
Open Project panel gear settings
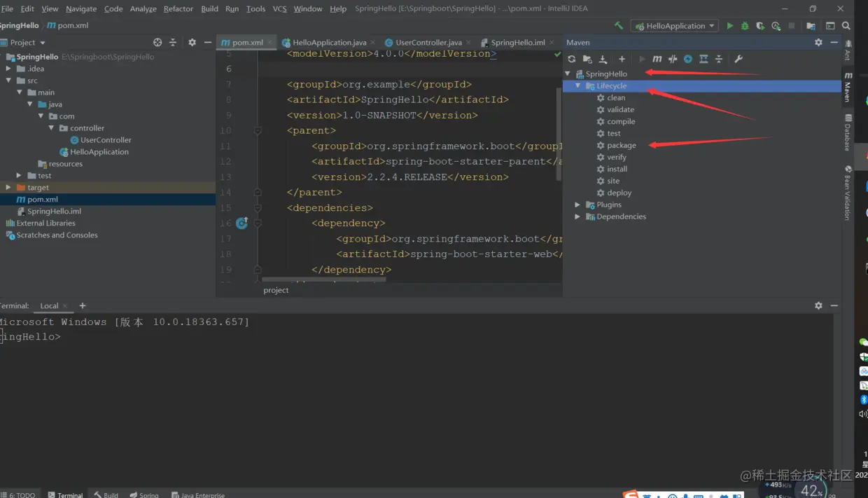[x=192, y=42]
